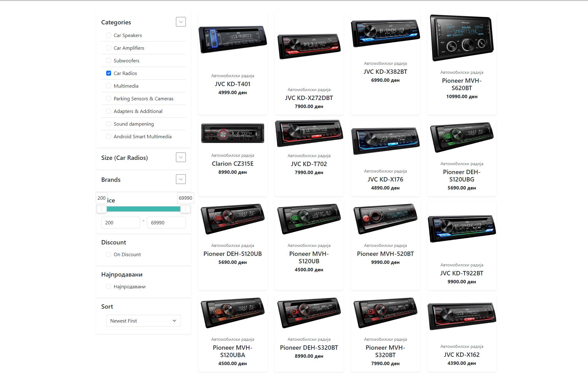Open Pioneer MVH-S320BT product image
588x375 pixels.
tap(386, 313)
